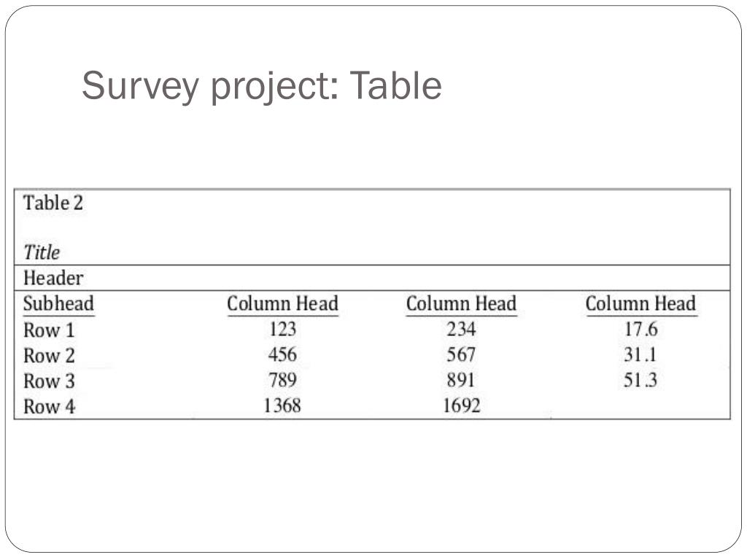This screenshot has width=747, height=560.
Task: Click the cell value 123
Action: [282, 329]
